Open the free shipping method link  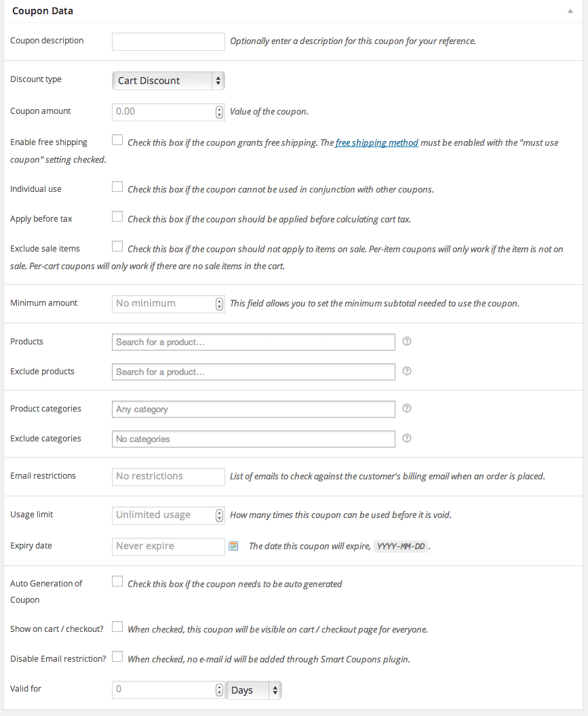pyautogui.click(x=376, y=143)
